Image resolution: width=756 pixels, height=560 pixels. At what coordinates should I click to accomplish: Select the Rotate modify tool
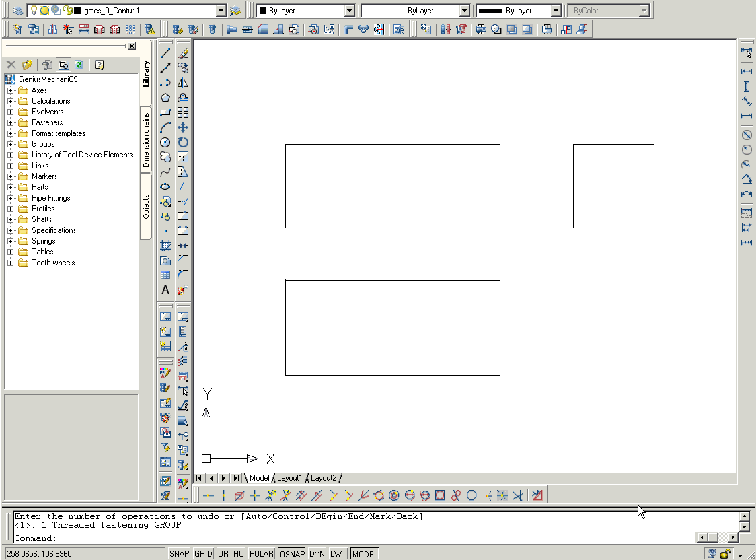(183, 142)
